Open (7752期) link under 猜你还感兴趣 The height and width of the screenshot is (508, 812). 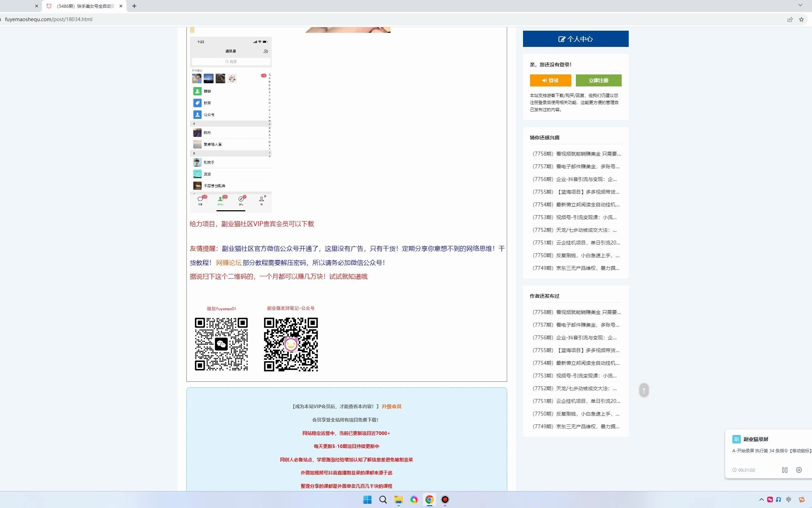point(574,230)
